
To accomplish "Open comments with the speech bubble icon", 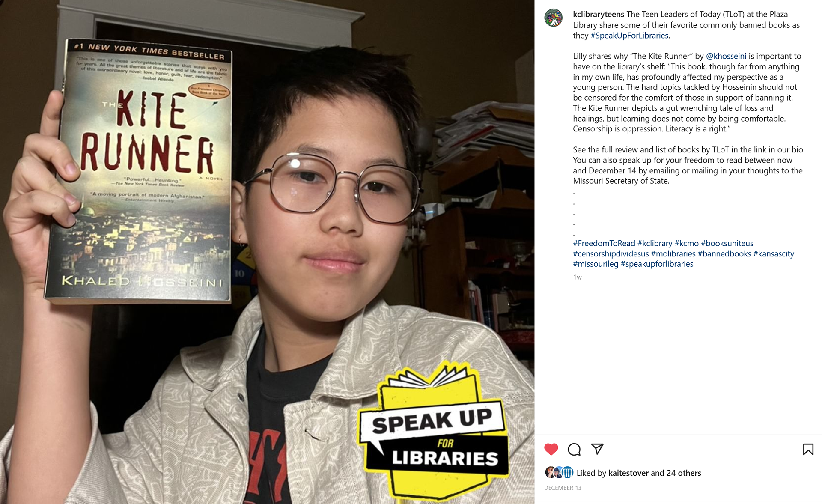I will (x=574, y=449).
